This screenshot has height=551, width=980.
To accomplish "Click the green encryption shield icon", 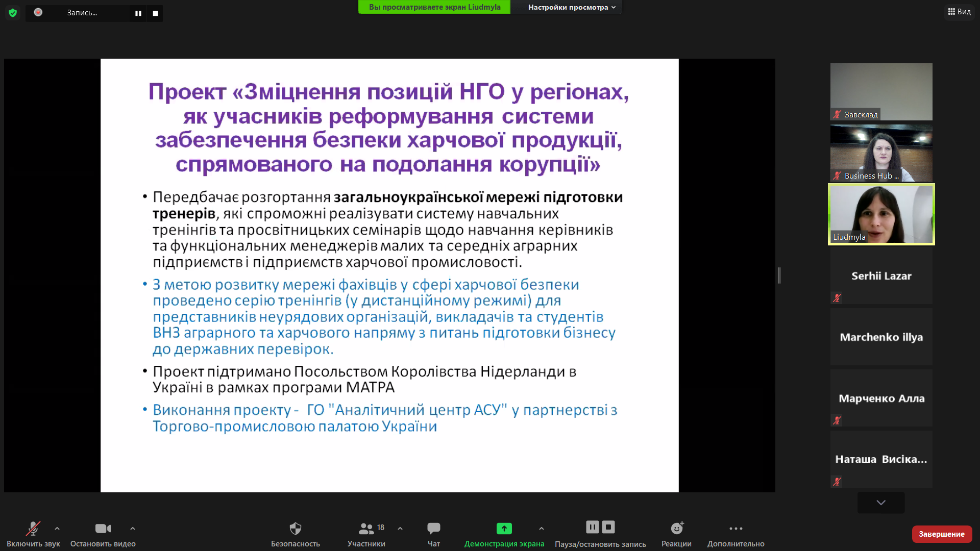I will (x=13, y=13).
